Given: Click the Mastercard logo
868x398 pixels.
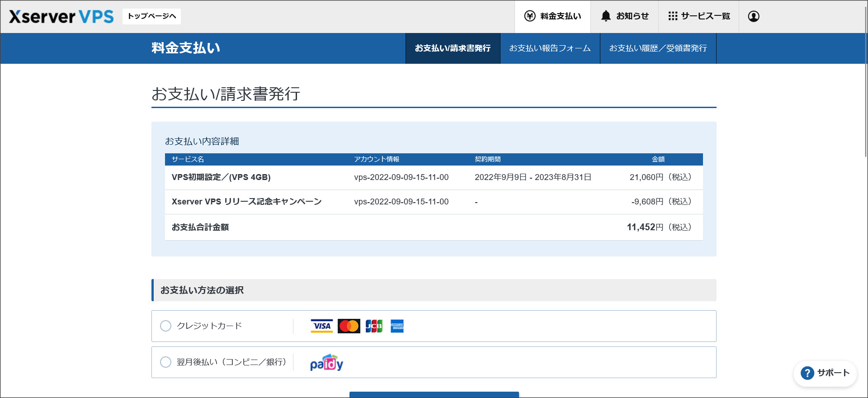Looking at the screenshot, I should coord(349,326).
